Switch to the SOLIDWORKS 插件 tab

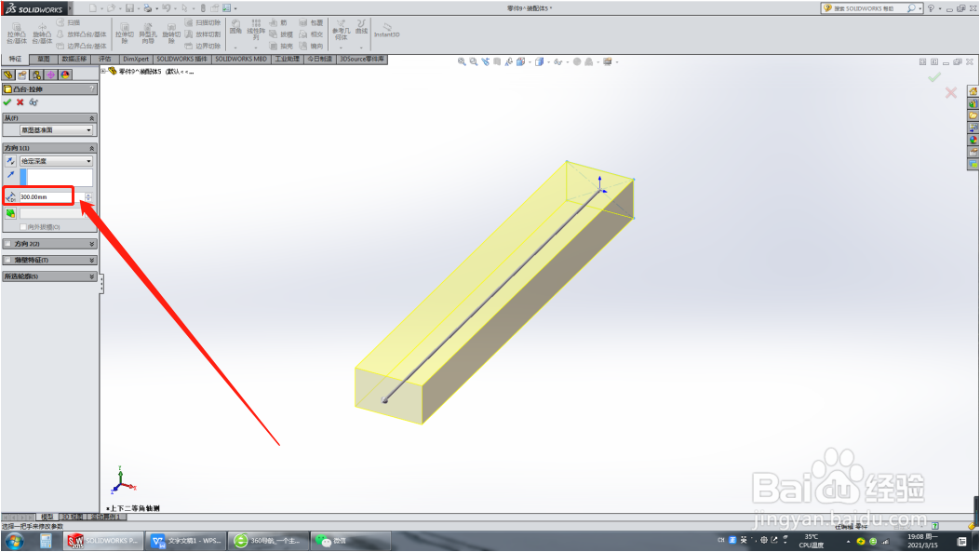pos(181,59)
